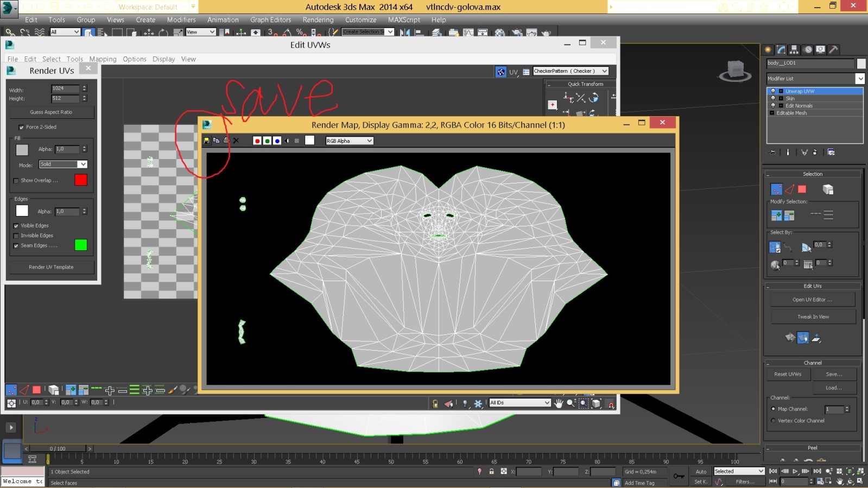
Task: Toggle green channel in Render Map window
Action: click(267, 141)
